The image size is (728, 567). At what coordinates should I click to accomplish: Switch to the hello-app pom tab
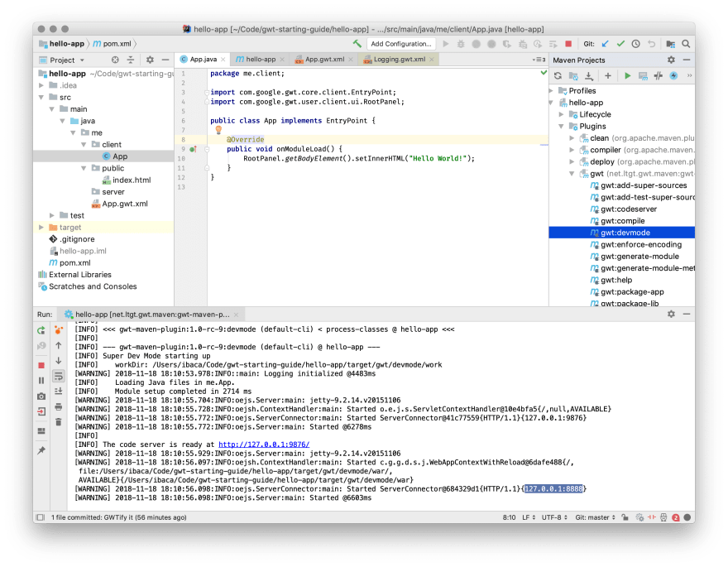[260, 60]
